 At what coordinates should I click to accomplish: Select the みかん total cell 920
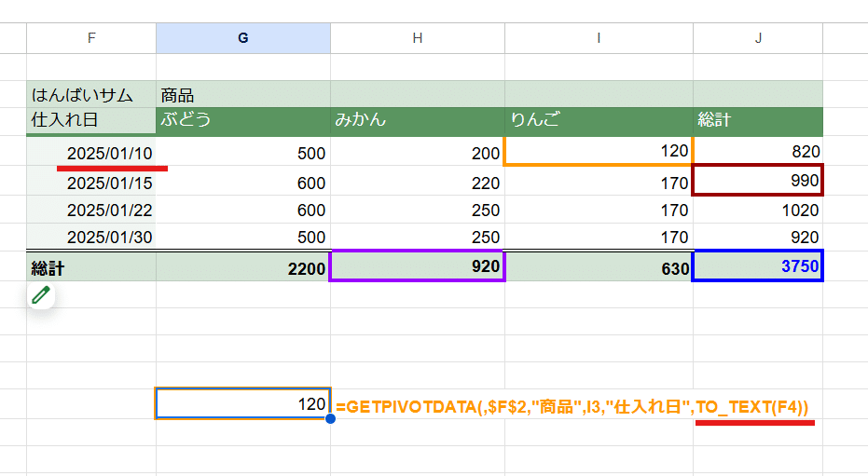(x=418, y=265)
